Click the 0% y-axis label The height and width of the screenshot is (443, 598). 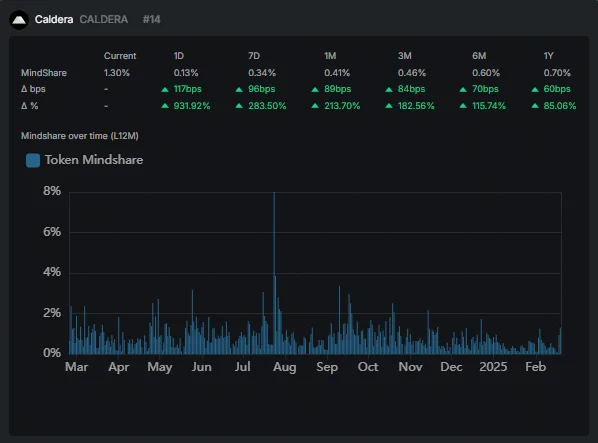pyautogui.click(x=52, y=353)
